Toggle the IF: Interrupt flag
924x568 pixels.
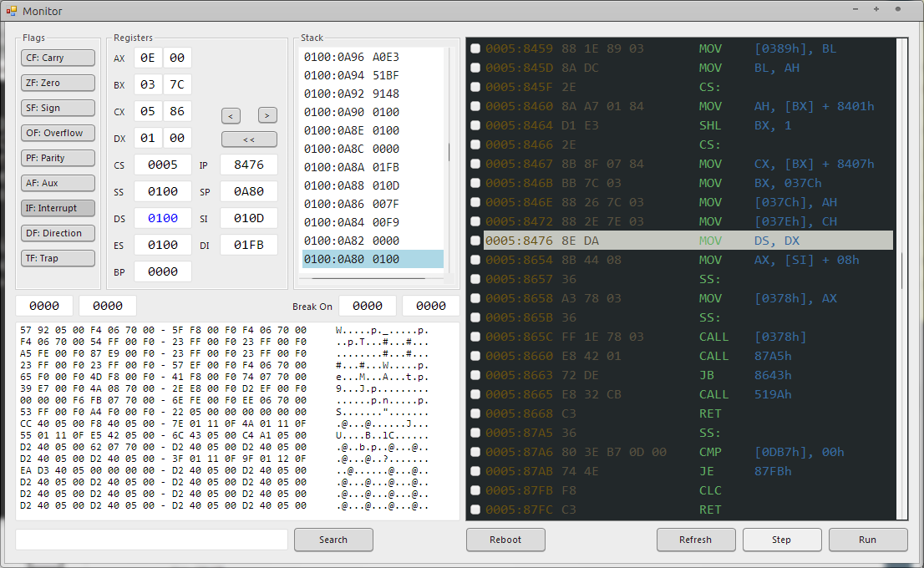58,208
